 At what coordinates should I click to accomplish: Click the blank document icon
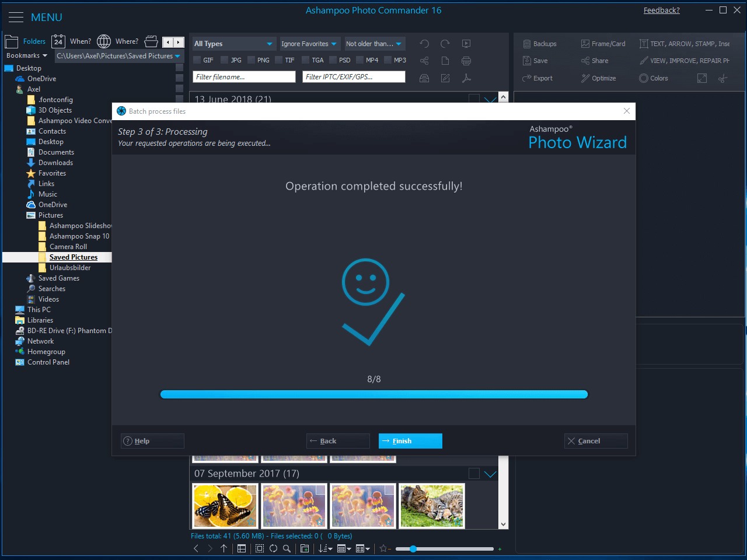(x=445, y=61)
